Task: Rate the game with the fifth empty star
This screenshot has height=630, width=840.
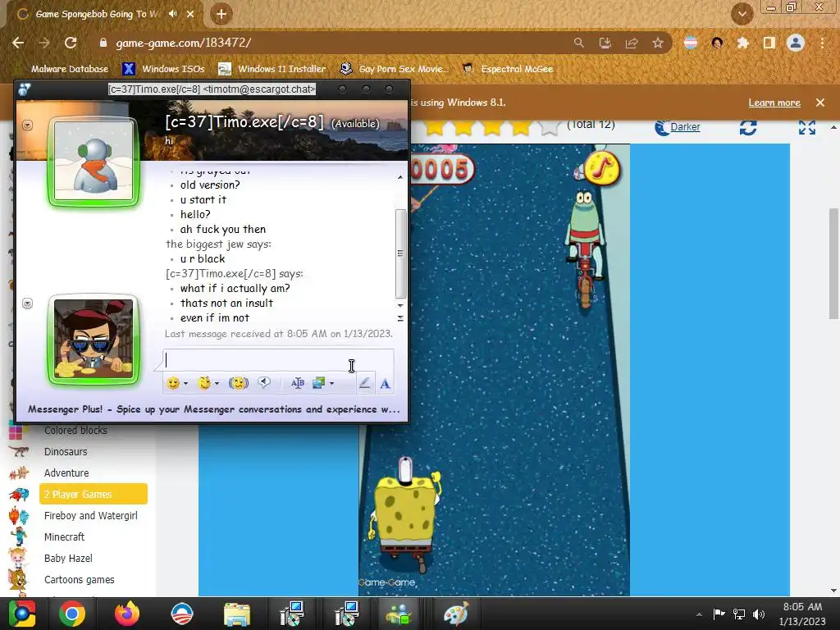Action: click(548, 128)
